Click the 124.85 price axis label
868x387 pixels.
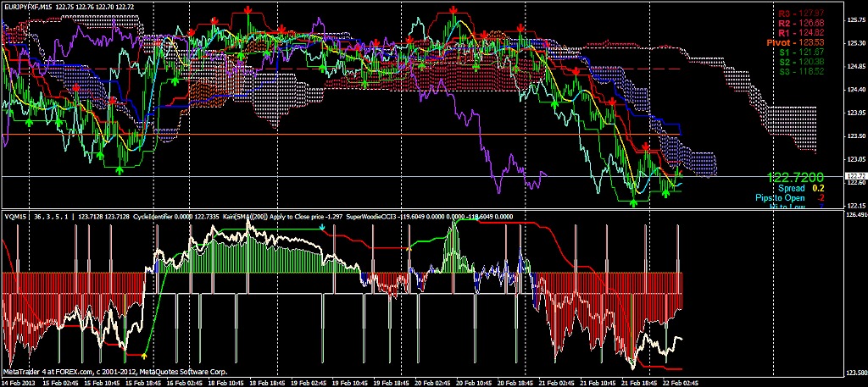tap(855, 66)
